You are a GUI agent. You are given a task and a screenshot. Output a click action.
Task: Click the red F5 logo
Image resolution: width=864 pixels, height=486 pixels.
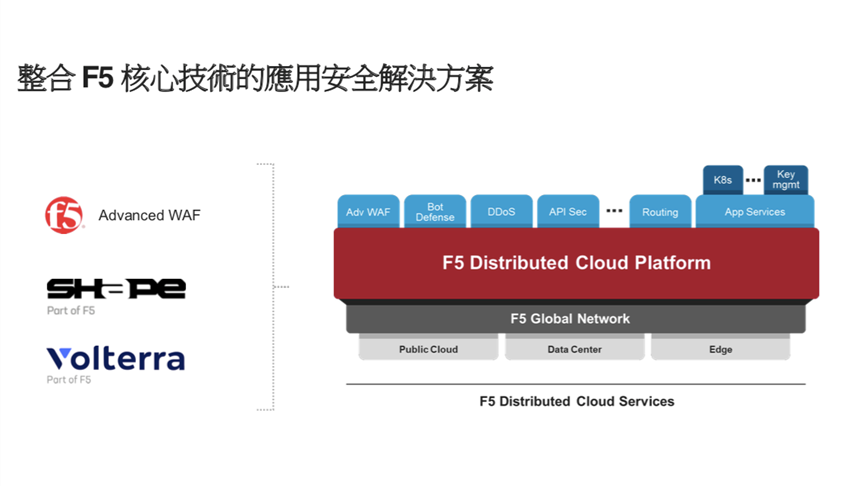[x=64, y=215]
